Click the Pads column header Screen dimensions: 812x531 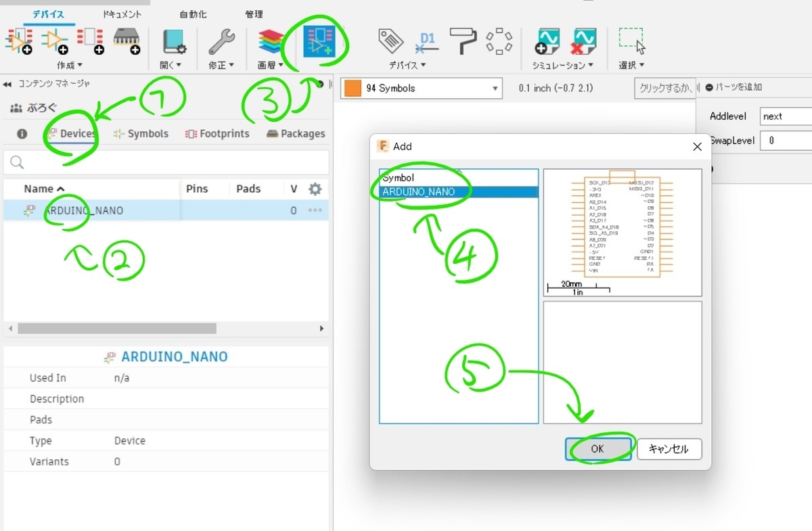click(248, 189)
